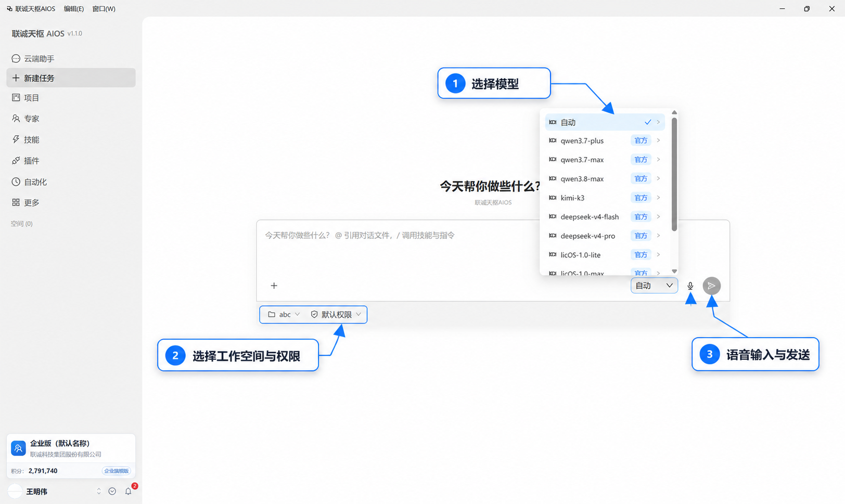Click the v1.1.0 version label
This screenshot has height=504, width=845.
pyautogui.click(x=75, y=34)
